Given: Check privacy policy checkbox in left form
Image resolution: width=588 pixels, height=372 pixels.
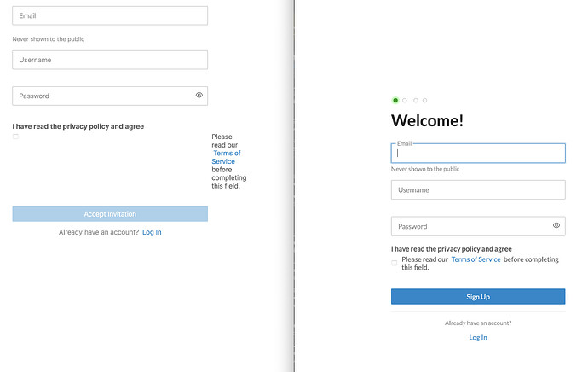Looking at the screenshot, I should (x=15, y=137).
